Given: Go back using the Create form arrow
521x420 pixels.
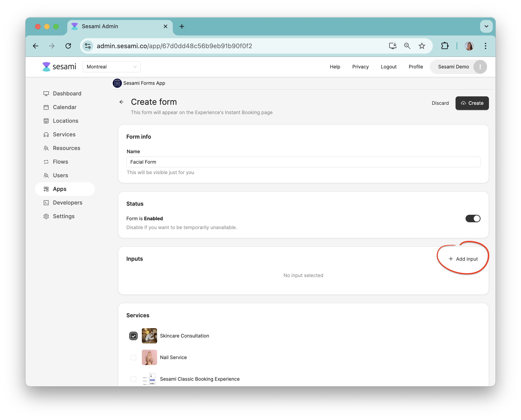Looking at the screenshot, I should tap(121, 102).
